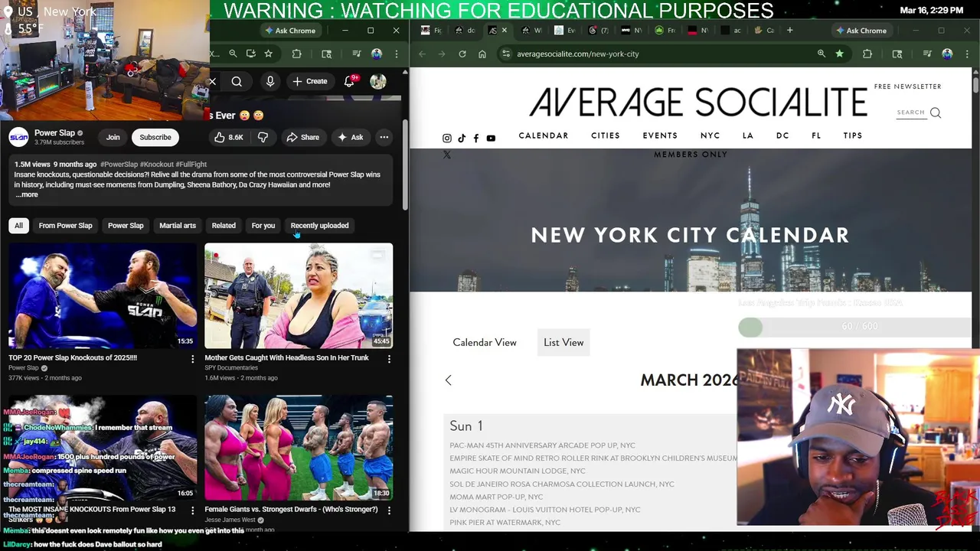Image resolution: width=980 pixels, height=551 pixels.
Task: Select the Martial arts filter chip
Action: point(178,226)
